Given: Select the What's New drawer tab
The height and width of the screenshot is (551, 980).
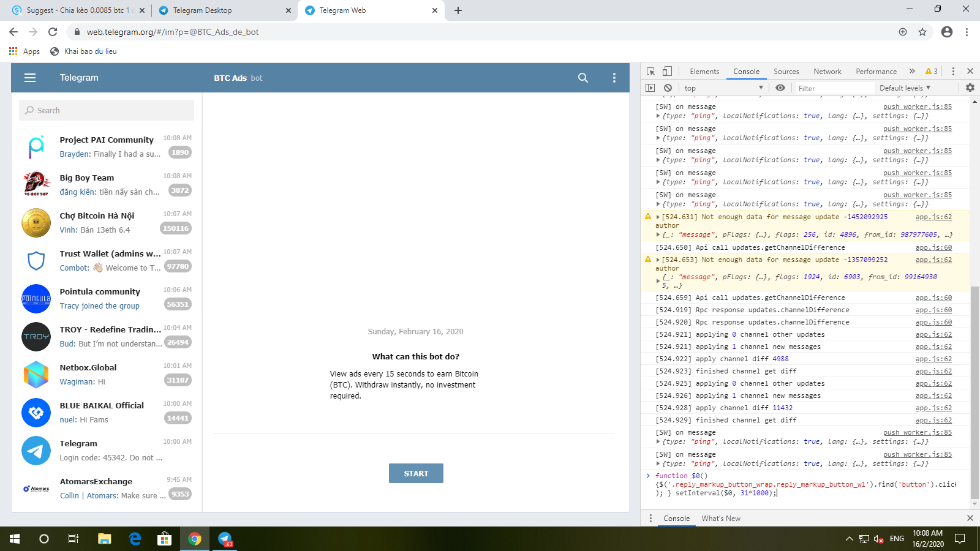Looking at the screenshot, I should [x=721, y=519].
